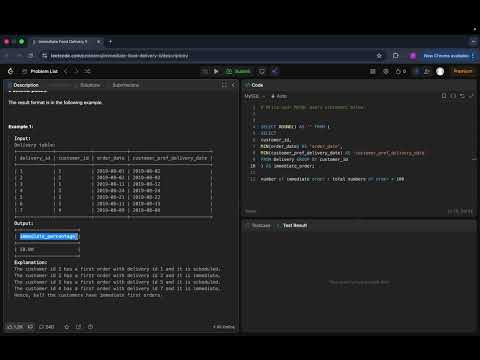Click the bookmark icon in code toolbar
The height and width of the screenshot is (360, 480).
(444, 96)
